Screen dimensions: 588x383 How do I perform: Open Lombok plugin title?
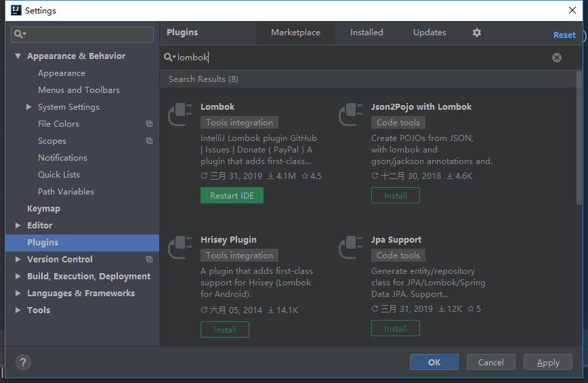(x=217, y=107)
